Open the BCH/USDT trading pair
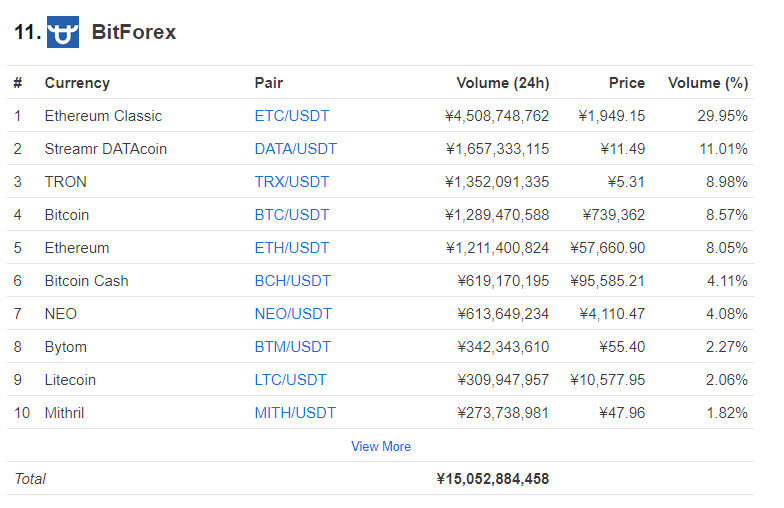 point(292,281)
